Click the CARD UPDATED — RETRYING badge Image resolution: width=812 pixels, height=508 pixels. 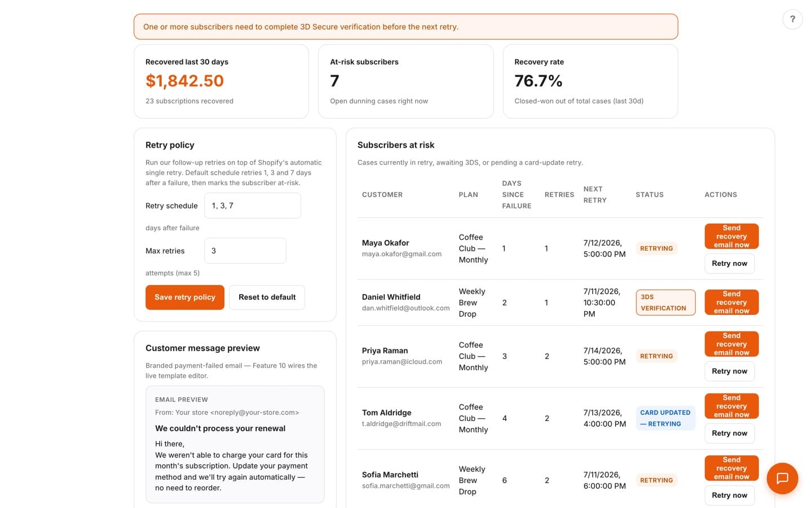point(665,418)
